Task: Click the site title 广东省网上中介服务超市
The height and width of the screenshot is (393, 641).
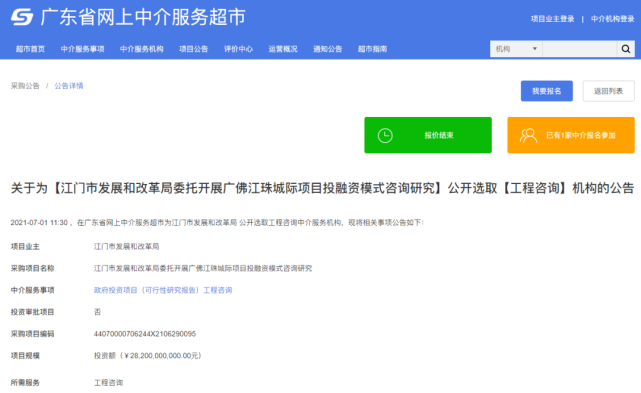Action: [143, 17]
